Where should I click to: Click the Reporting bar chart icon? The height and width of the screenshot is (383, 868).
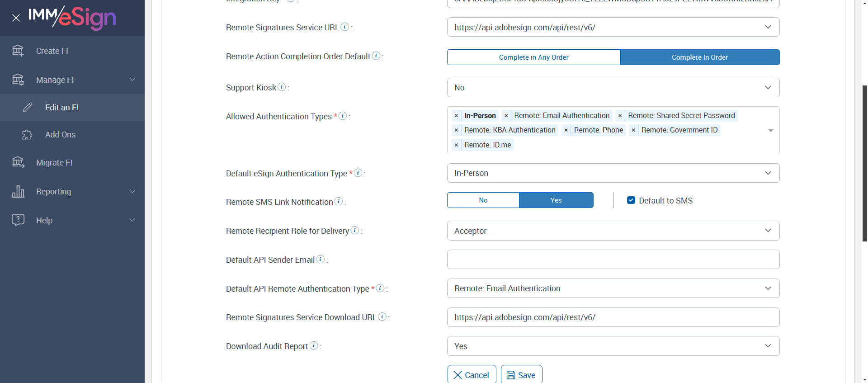click(18, 191)
